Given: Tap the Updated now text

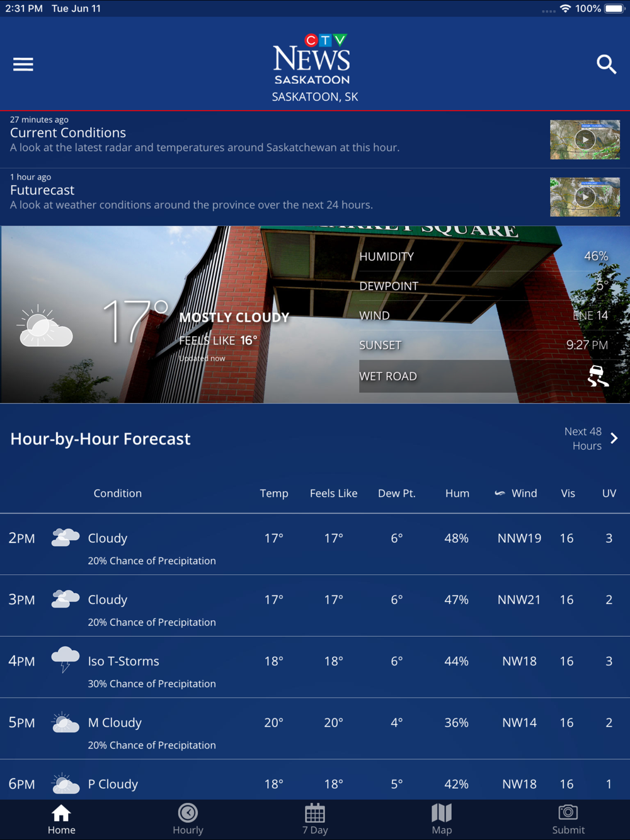Looking at the screenshot, I should [x=202, y=358].
